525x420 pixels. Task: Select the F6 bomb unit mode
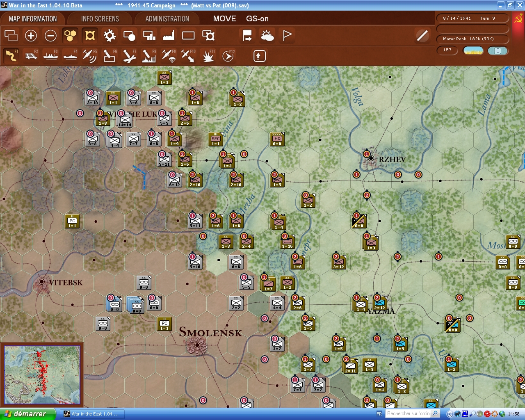110,56
